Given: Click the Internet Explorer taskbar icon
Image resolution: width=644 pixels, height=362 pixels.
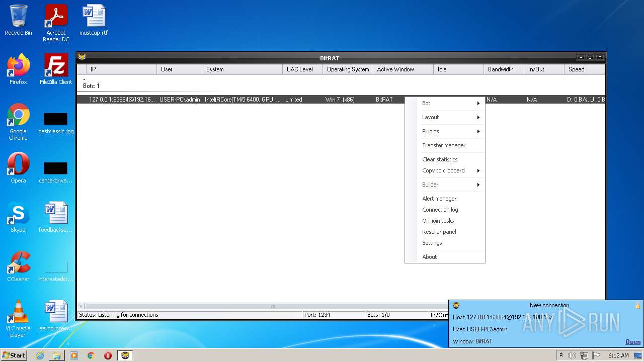Looking at the screenshot, I should pos(40,355).
